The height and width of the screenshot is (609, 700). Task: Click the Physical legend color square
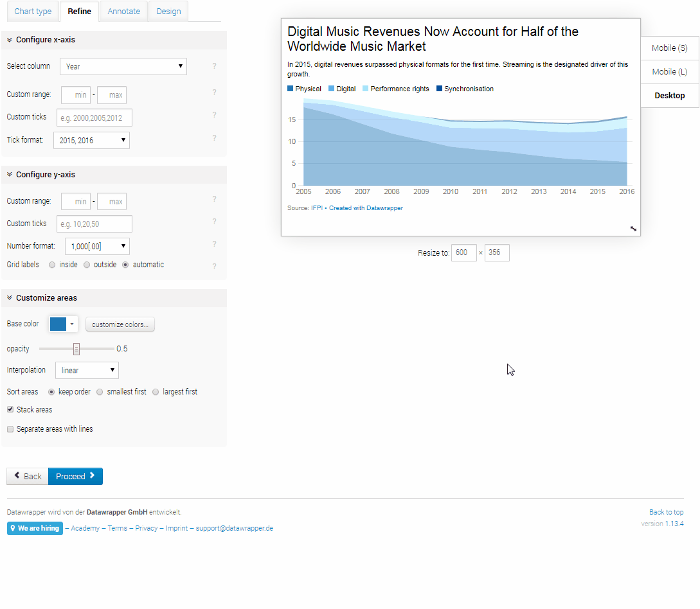(290, 89)
